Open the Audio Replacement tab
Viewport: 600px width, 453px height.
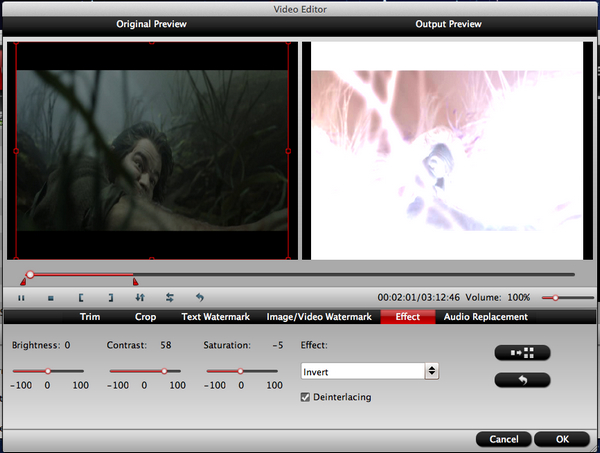point(486,317)
